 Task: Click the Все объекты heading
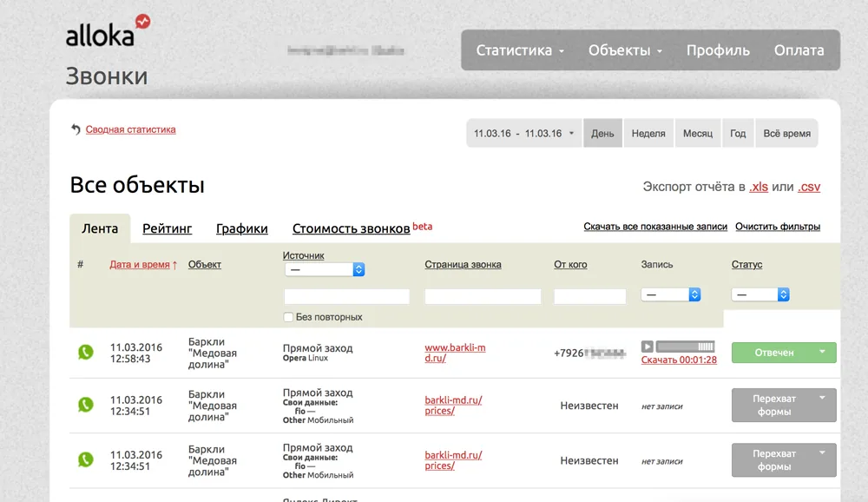[x=137, y=185]
